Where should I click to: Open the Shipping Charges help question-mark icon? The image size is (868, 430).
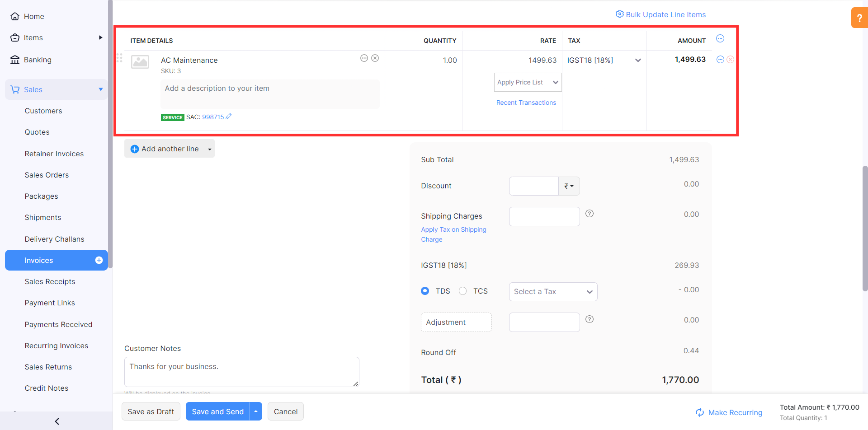point(590,213)
